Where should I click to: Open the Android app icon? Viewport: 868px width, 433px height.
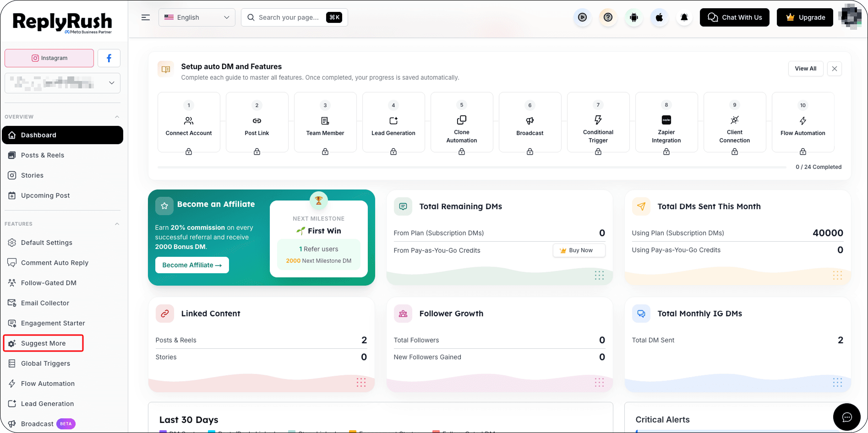[x=633, y=17]
